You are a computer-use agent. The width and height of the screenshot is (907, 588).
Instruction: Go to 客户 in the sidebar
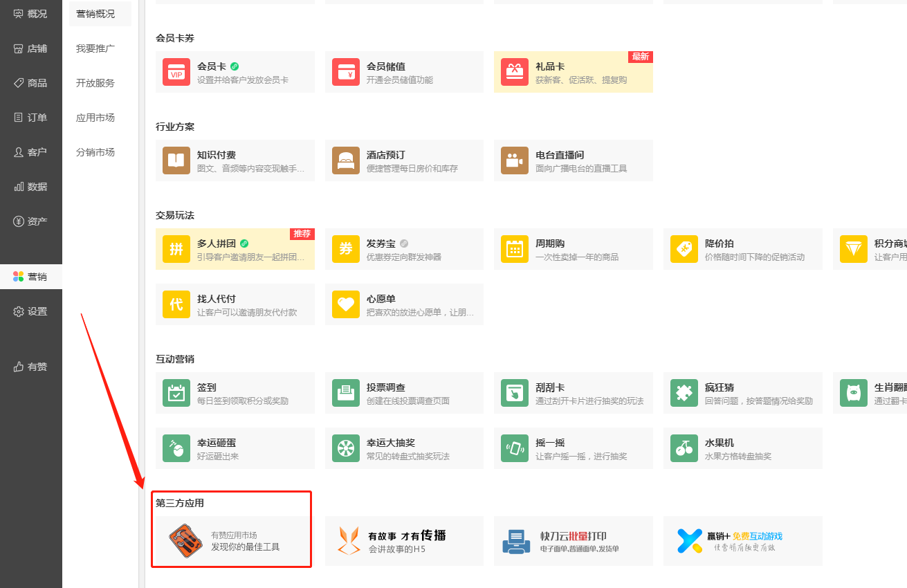point(30,152)
